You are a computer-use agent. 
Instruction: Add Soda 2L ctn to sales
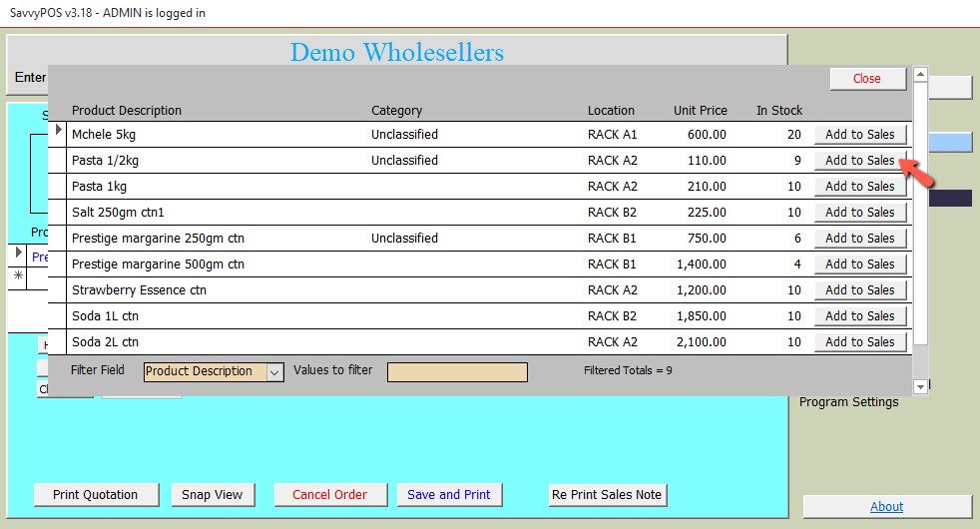pos(859,342)
